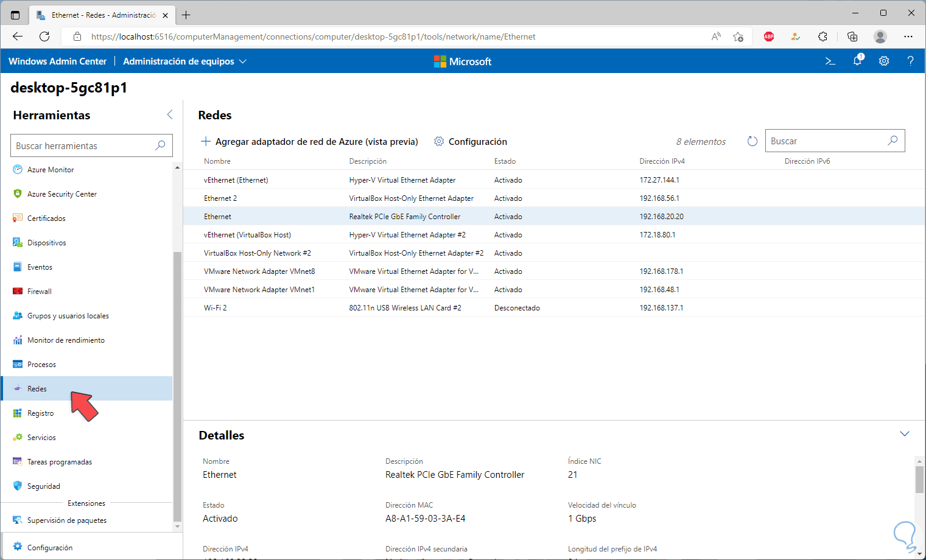926x560 pixels.
Task: Select VMware Network Adapter VMnet1 row
Action: point(554,289)
